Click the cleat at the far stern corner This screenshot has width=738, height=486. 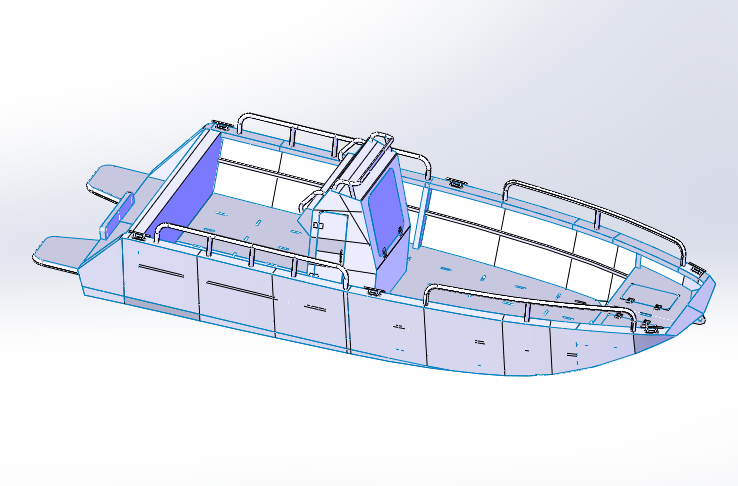point(221,125)
